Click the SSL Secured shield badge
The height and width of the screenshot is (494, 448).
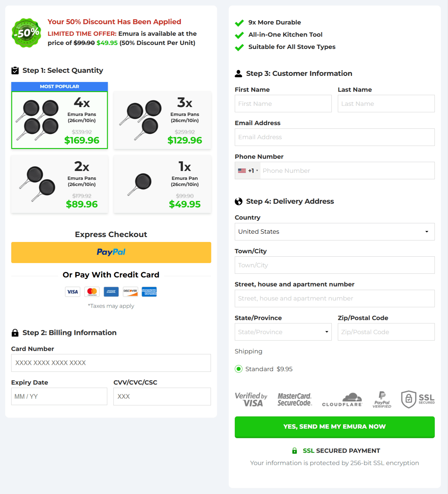pyautogui.click(x=417, y=399)
